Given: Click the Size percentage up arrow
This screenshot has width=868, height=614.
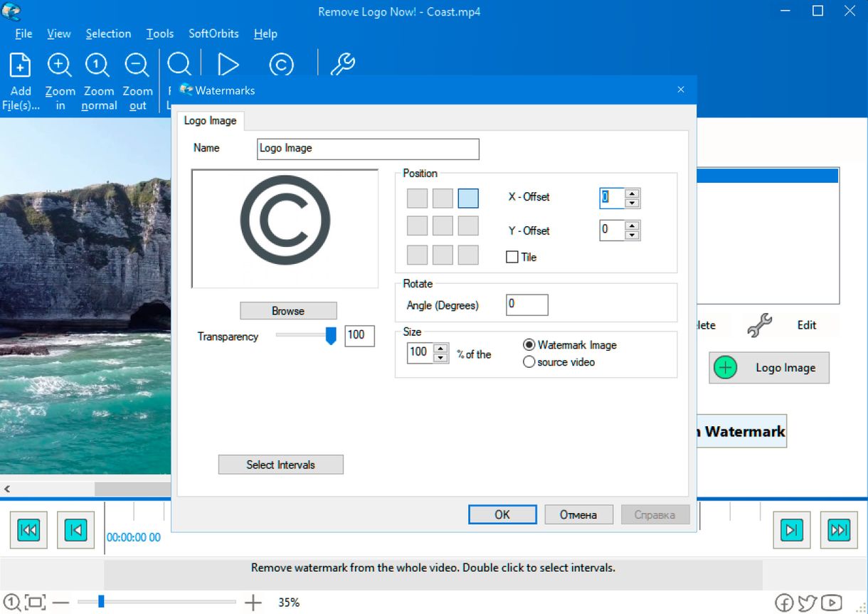Looking at the screenshot, I should pyautogui.click(x=440, y=348).
